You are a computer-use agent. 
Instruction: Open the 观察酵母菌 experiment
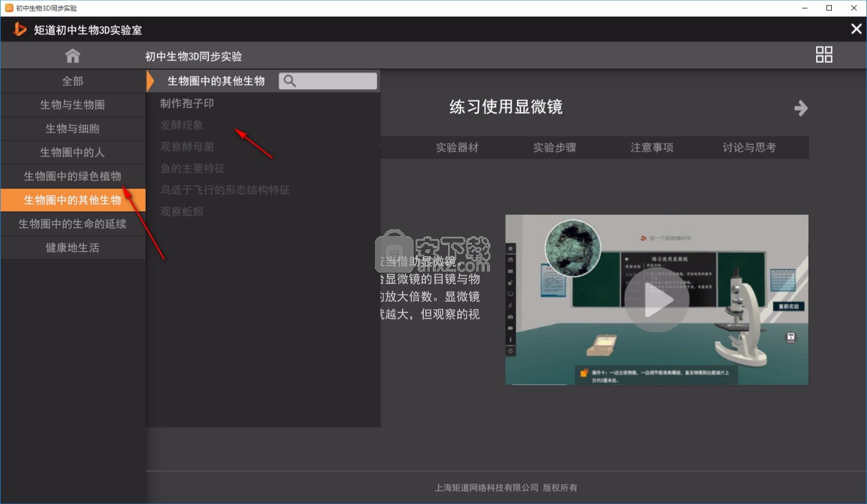(x=187, y=146)
